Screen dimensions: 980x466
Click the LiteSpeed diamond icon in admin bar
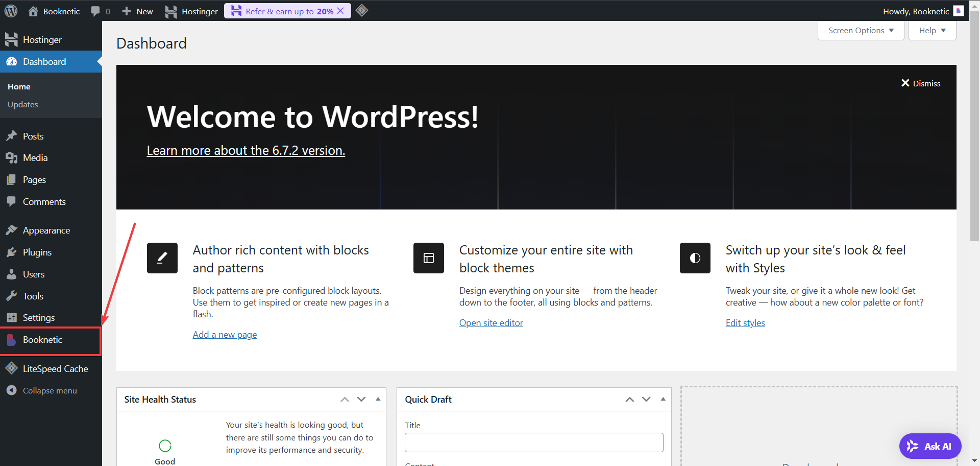point(362,11)
